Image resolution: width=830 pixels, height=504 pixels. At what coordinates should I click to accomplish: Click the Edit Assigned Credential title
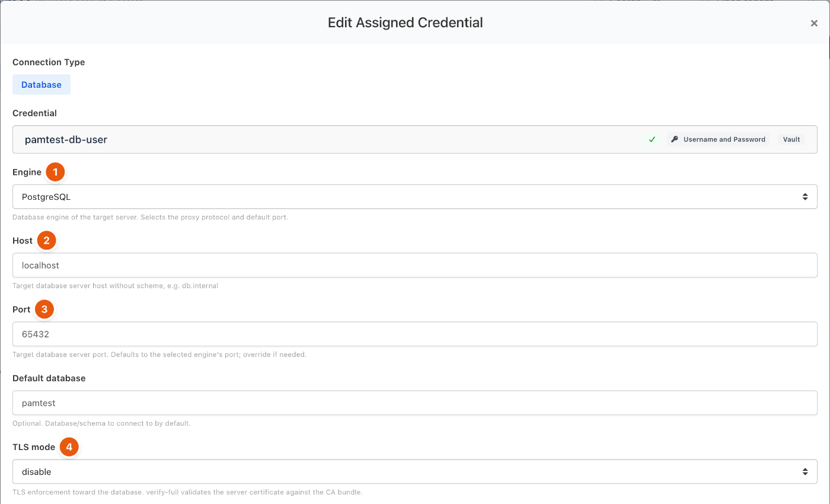(x=406, y=23)
